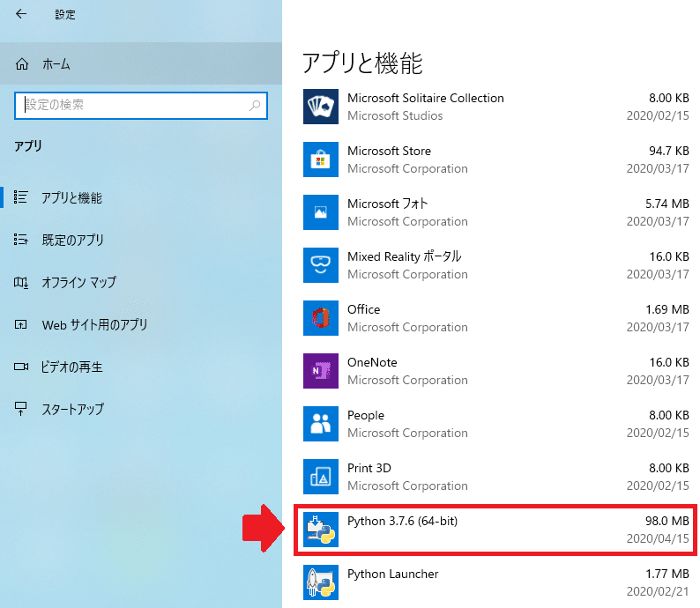Screen dimensions: 700x608
Task: Click the アプリ section label in sidebar
Action: [x=27, y=146]
